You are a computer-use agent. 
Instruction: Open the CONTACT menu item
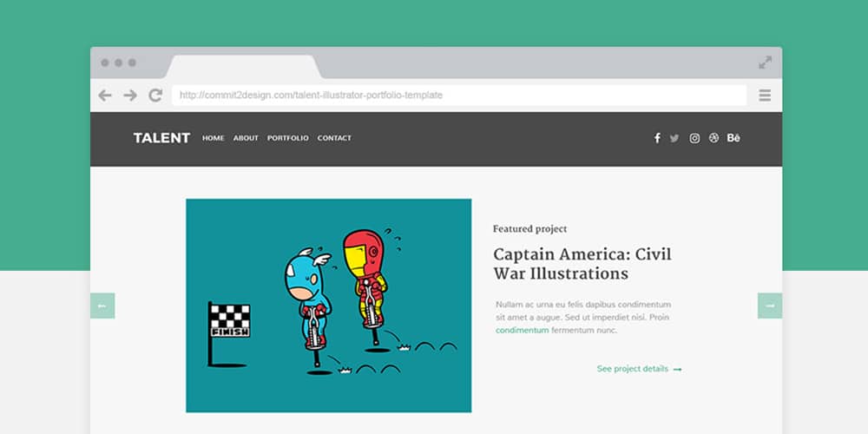click(x=334, y=138)
